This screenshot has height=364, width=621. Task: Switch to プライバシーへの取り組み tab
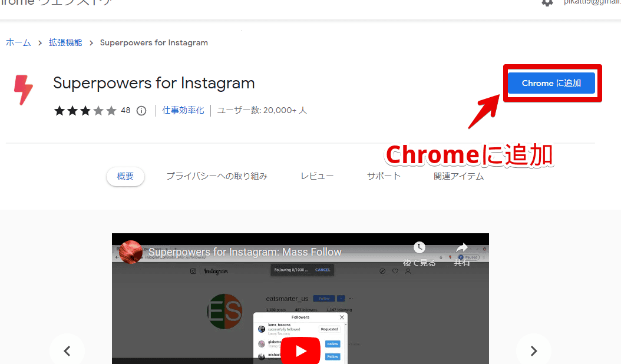click(x=217, y=176)
